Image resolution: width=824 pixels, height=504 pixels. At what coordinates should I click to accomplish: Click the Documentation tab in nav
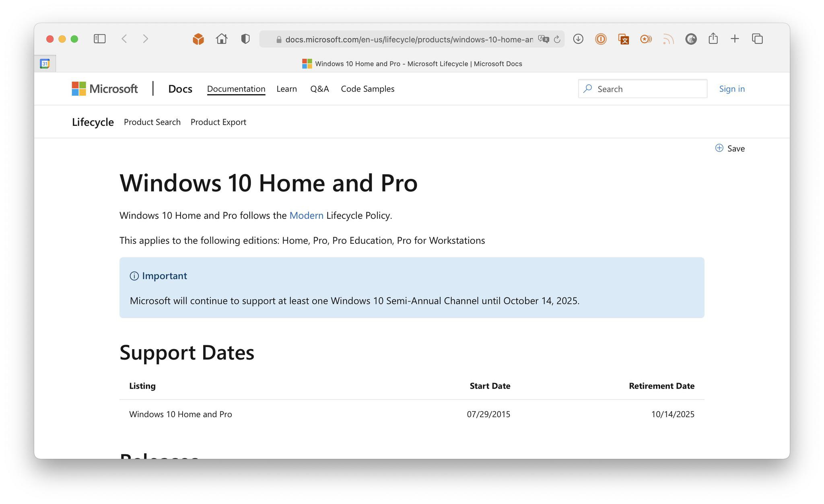pos(236,88)
